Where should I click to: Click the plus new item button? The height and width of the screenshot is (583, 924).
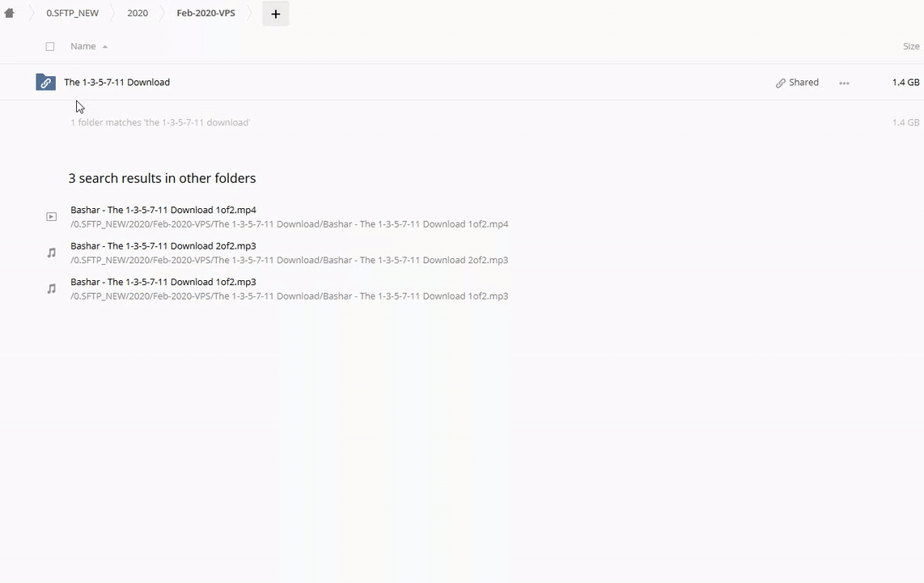click(x=275, y=14)
